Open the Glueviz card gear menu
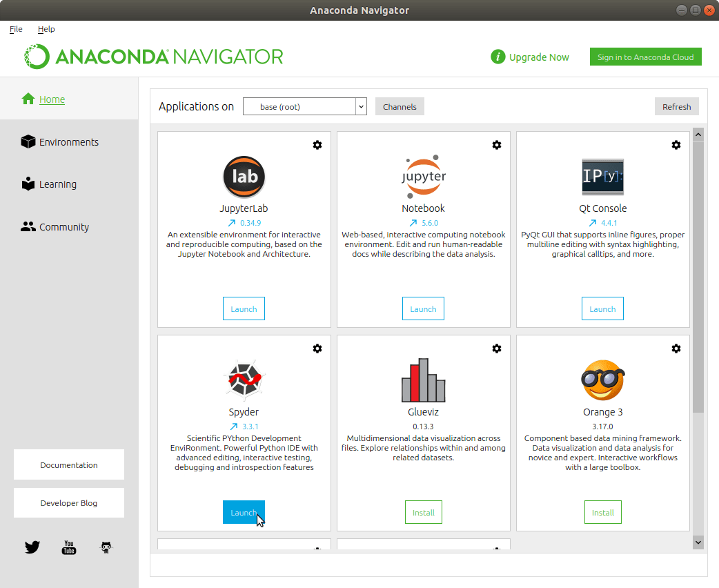719x588 pixels. [497, 349]
